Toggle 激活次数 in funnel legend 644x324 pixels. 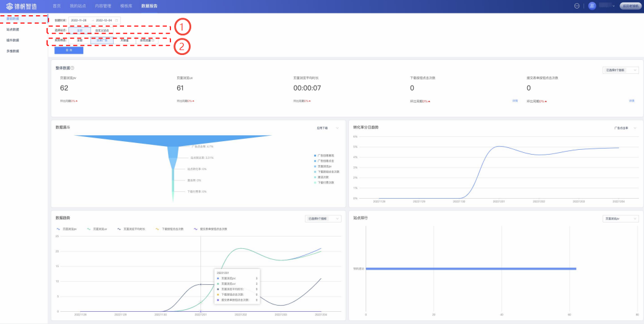321,177
